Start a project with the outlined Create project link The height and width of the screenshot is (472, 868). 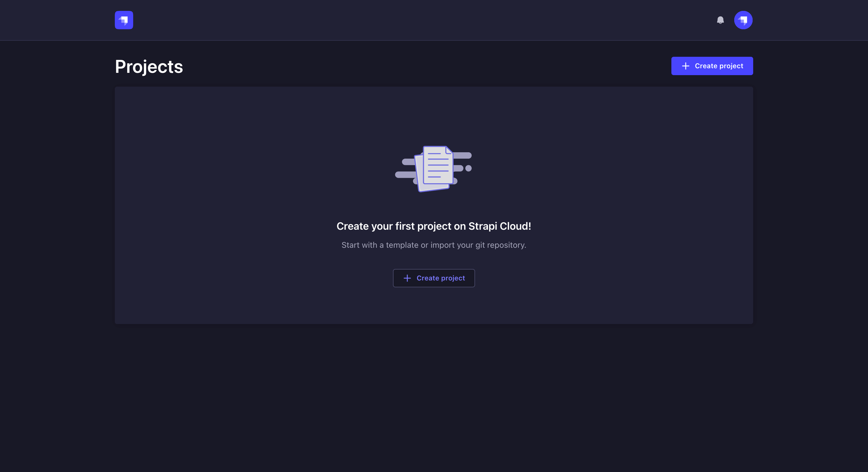pyautogui.click(x=434, y=278)
